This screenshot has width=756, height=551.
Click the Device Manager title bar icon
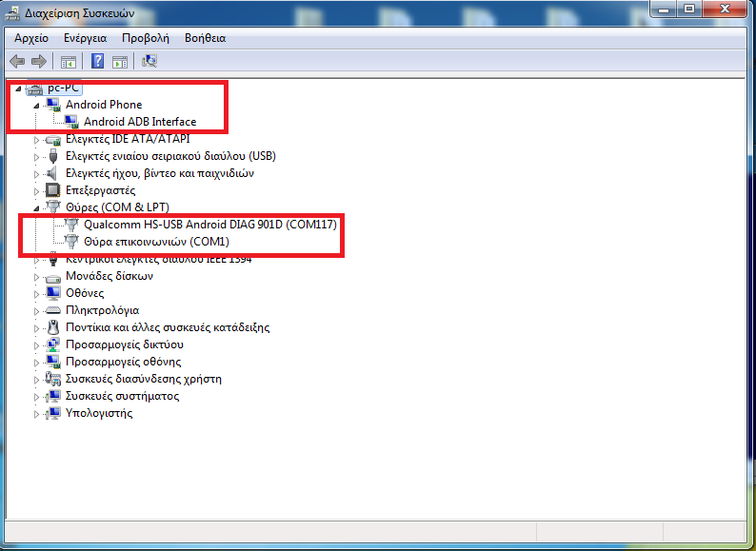[x=12, y=13]
